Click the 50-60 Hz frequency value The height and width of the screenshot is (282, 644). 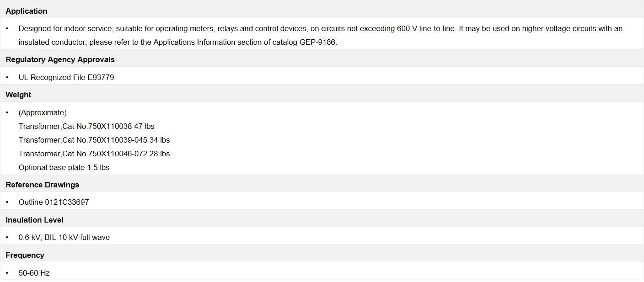coord(34,273)
